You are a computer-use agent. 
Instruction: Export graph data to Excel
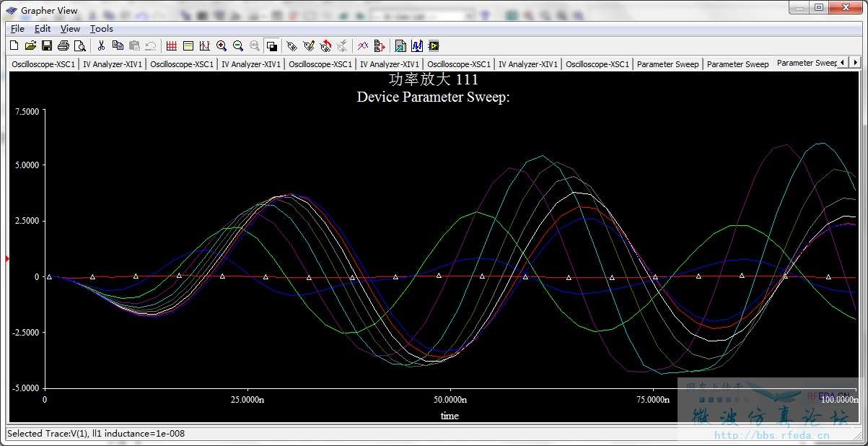(x=400, y=45)
